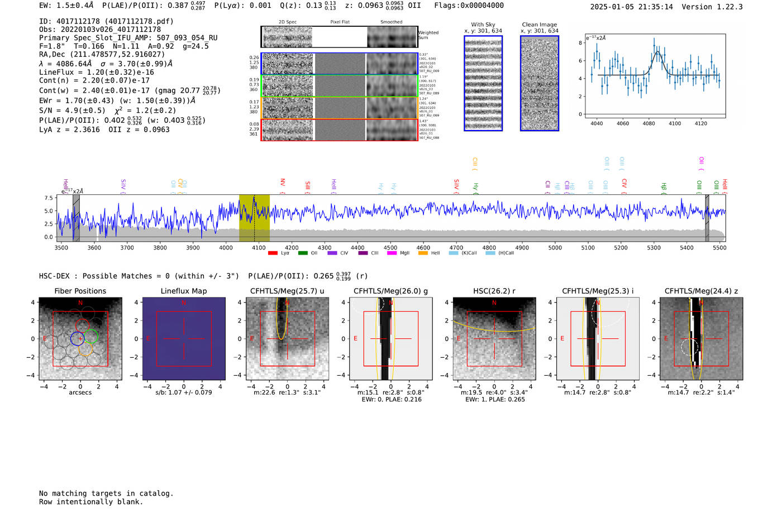The height and width of the screenshot is (532, 782).
Task: Click the dark purple CIII legend swatch
Action: coord(363,253)
